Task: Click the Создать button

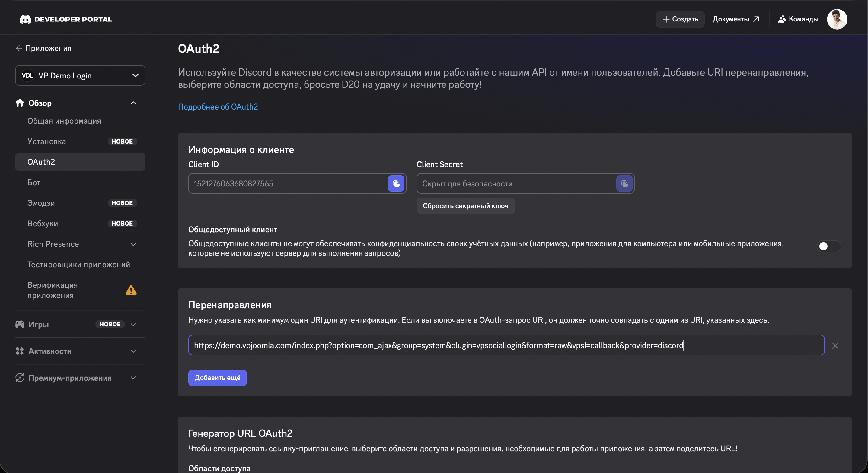Action: [680, 19]
